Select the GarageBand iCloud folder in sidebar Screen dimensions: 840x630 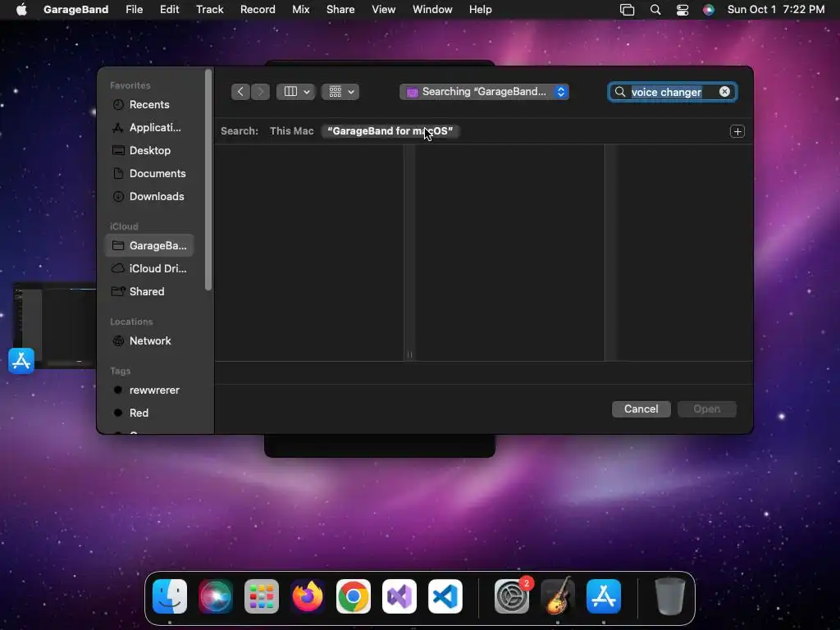click(x=149, y=245)
